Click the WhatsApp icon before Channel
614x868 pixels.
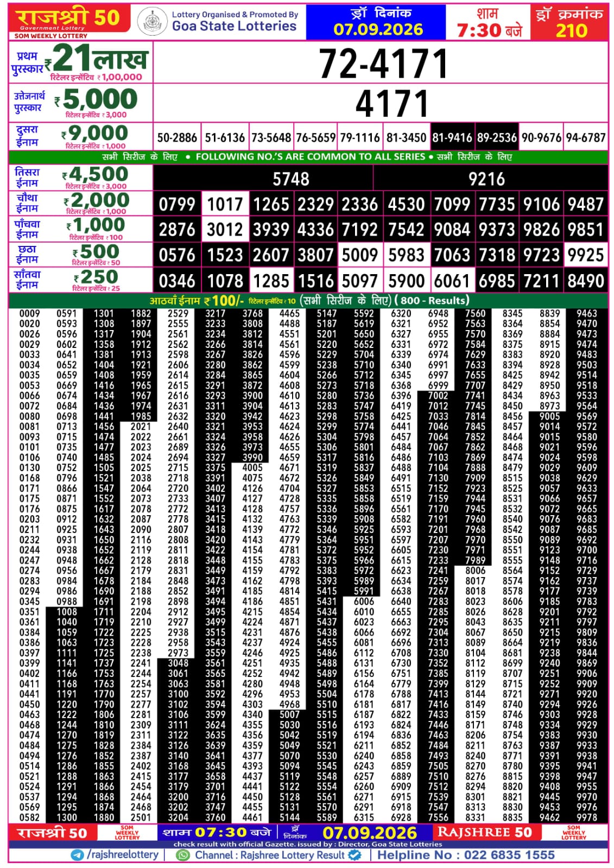[x=183, y=855]
